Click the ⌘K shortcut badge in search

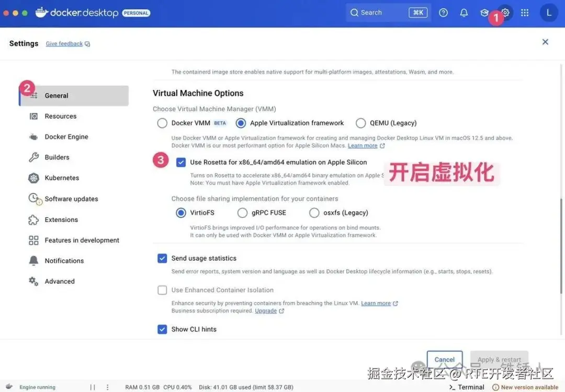[x=418, y=13]
